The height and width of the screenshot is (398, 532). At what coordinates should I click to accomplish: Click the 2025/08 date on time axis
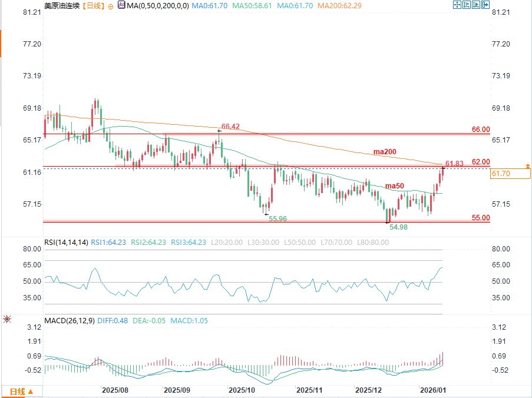(x=115, y=390)
